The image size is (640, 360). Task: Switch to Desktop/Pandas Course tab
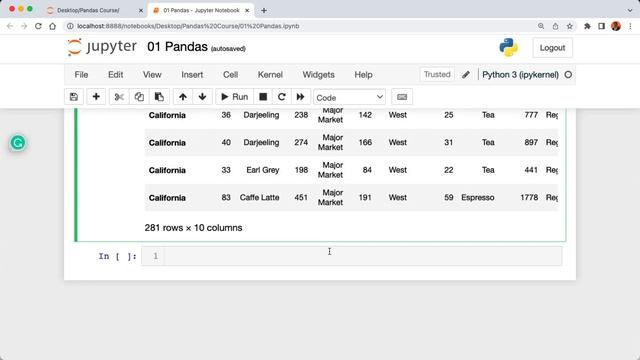(x=88, y=10)
